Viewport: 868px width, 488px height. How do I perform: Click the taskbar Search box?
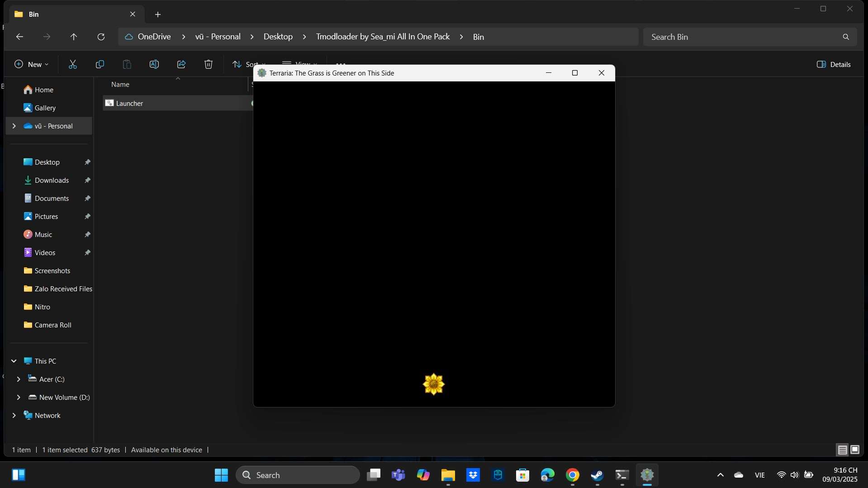pos(298,475)
